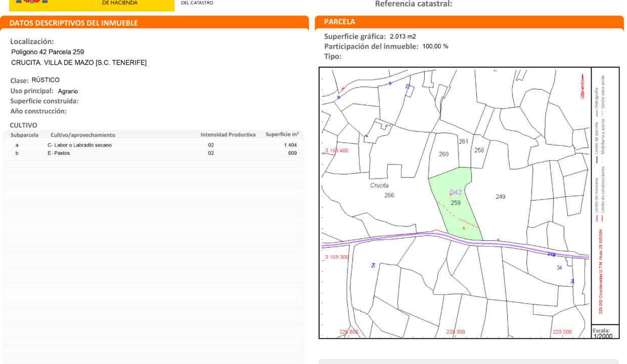Click the Superficie construida label
This screenshot has width=627, height=364.
point(44,101)
